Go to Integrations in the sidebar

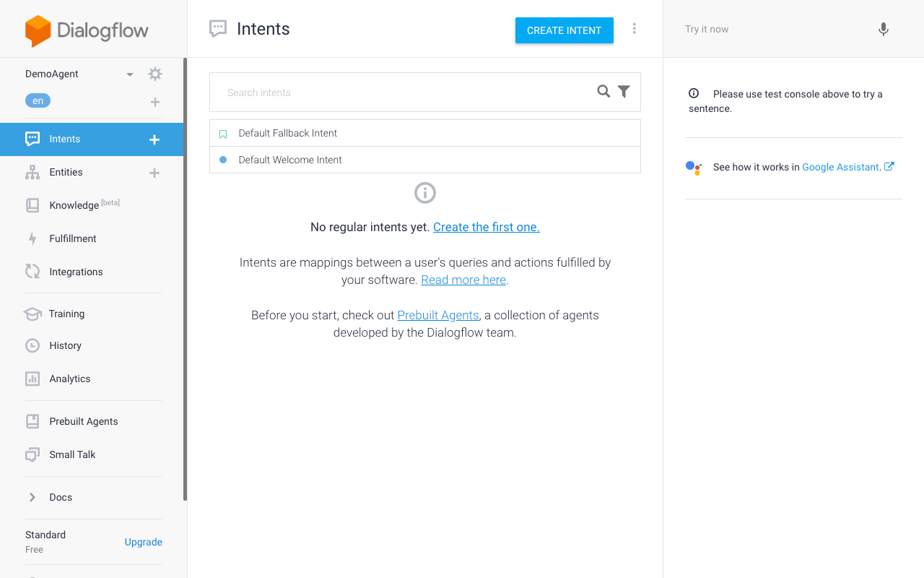point(76,272)
